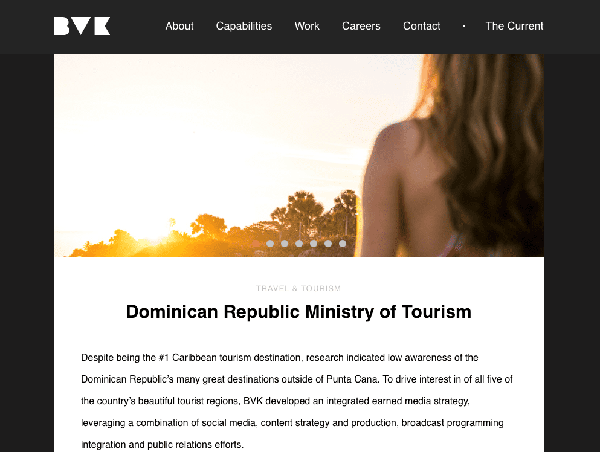
Task: Open the About page
Action: (179, 26)
